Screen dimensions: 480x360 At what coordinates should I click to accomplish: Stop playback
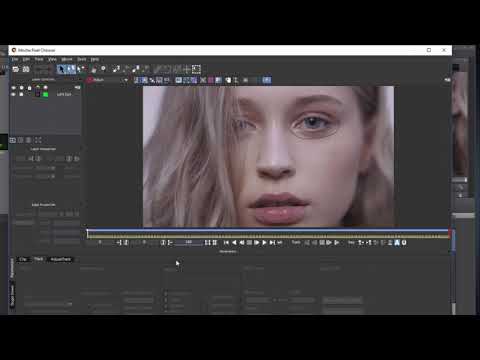pos(249,243)
